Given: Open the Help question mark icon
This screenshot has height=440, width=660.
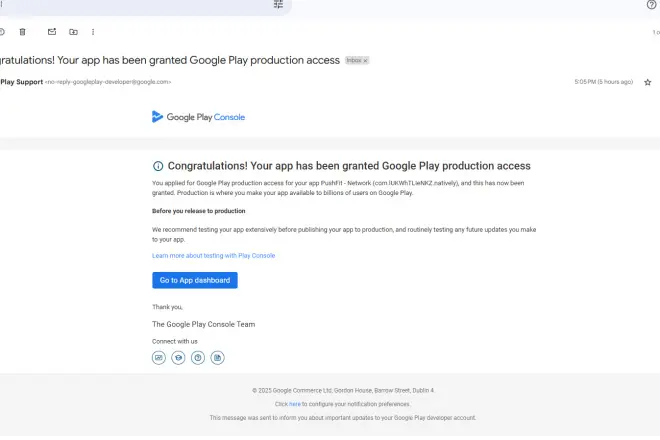Looking at the screenshot, I should 652,5.
